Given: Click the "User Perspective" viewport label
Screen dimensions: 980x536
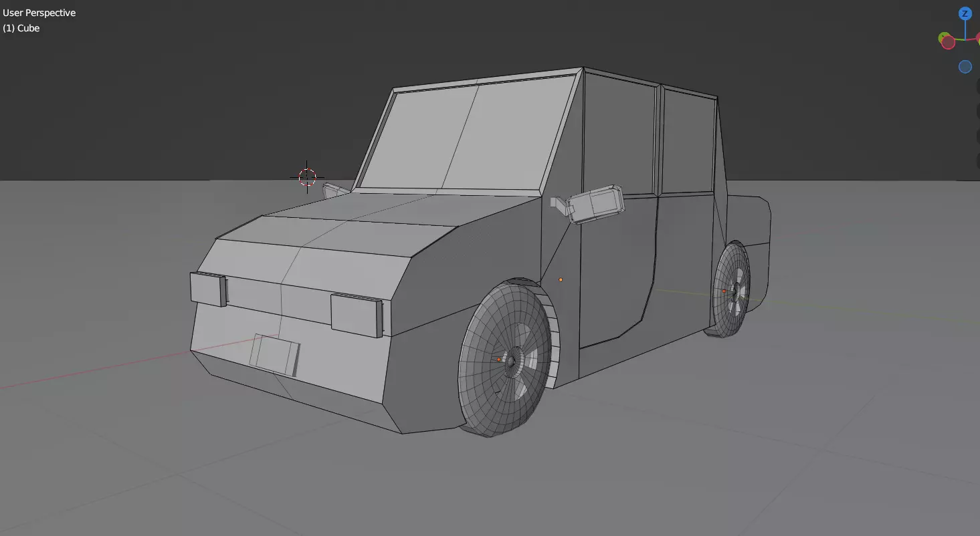Looking at the screenshot, I should [39, 13].
